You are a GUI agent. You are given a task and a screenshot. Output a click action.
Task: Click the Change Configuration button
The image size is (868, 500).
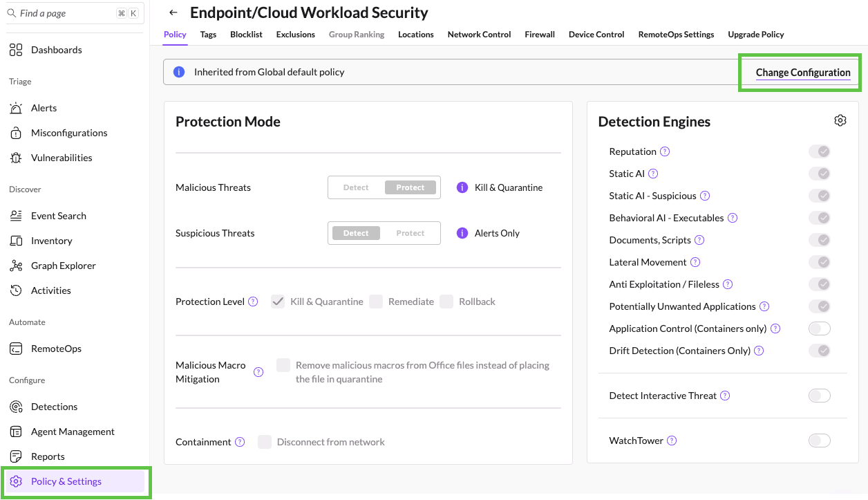tap(804, 72)
